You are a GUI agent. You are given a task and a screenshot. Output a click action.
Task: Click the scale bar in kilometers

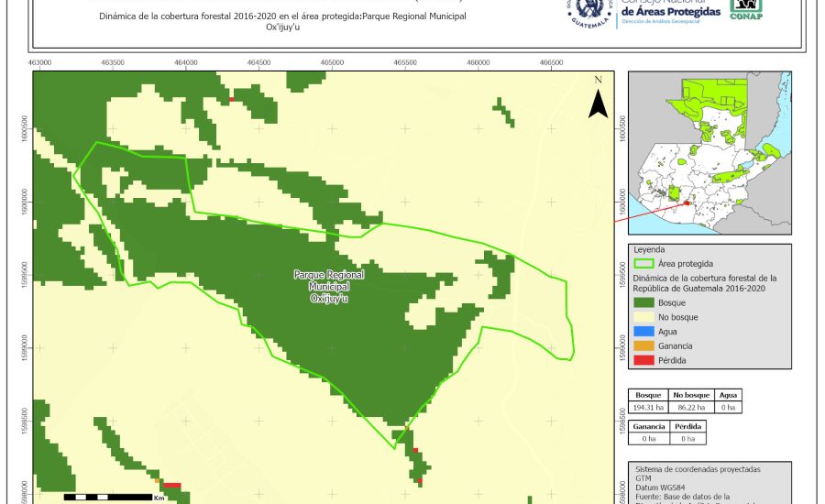pyautogui.click(x=107, y=497)
